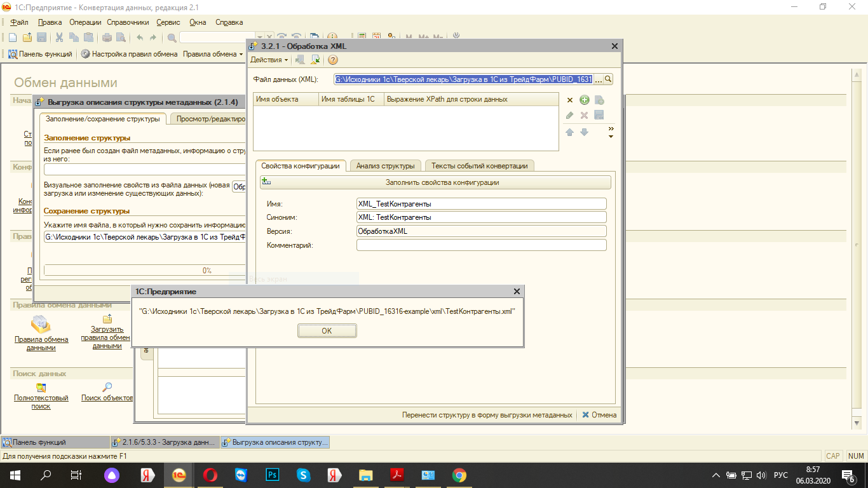Click the Move up arrow icon
Viewport: 868px width, 488px height.
[569, 132]
